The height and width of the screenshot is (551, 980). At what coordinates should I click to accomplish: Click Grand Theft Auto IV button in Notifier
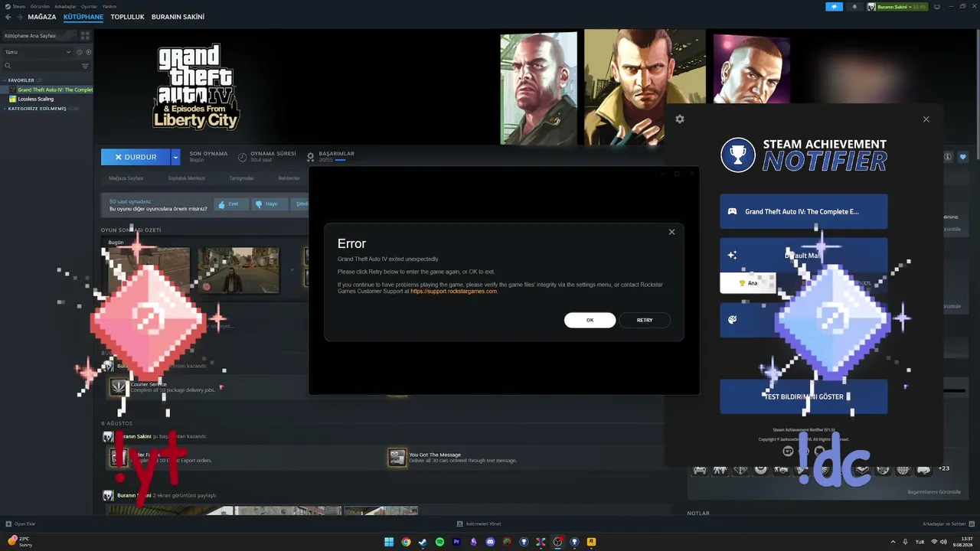[803, 211]
